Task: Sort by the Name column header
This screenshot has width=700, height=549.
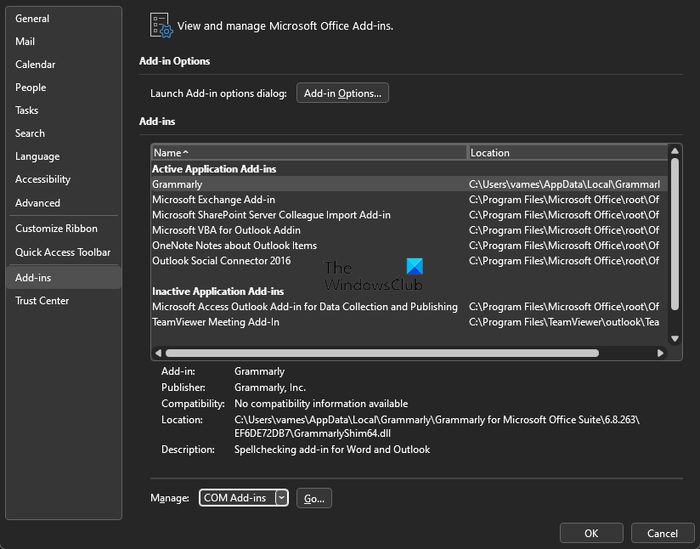Action: (x=309, y=153)
